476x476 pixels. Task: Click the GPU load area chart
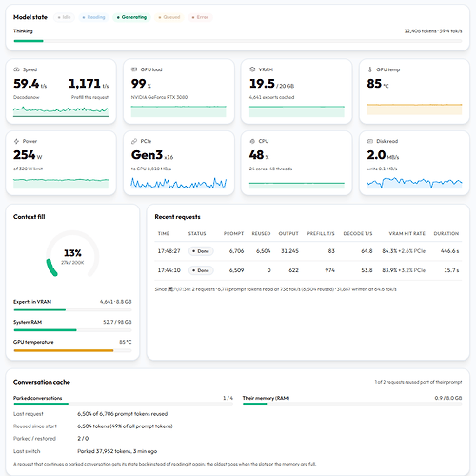(179, 111)
